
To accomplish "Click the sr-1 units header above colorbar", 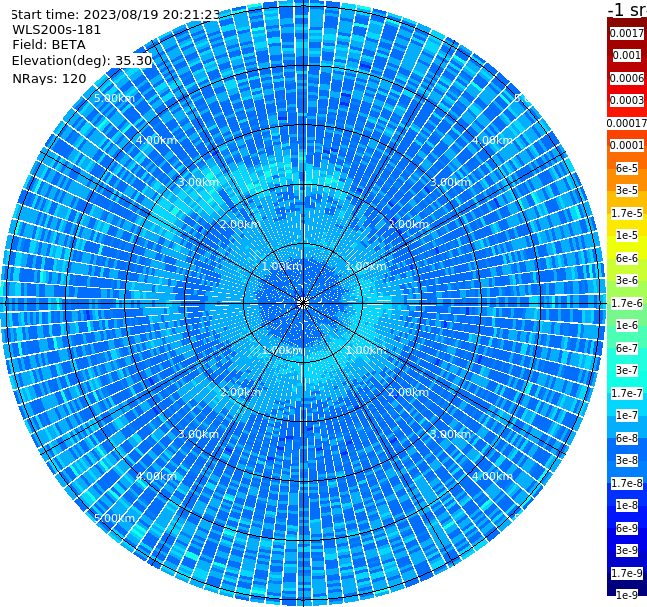I will pos(627,9).
